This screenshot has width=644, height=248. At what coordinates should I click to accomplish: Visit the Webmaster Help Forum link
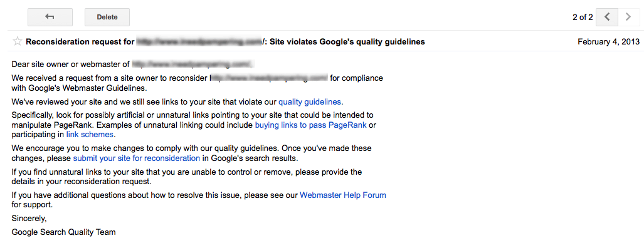point(343,195)
